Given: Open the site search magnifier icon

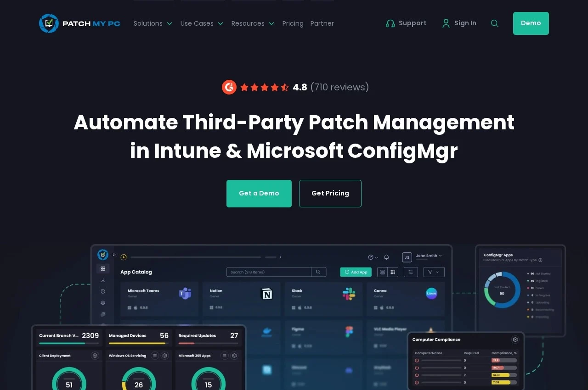Looking at the screenshot, I should click(495, 23).
